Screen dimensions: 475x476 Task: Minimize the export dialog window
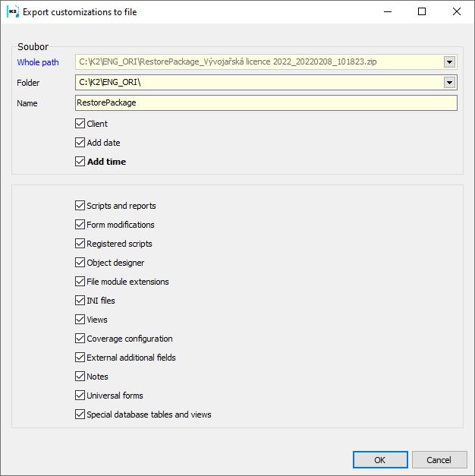pyautogui.click(x=388, y=12)
